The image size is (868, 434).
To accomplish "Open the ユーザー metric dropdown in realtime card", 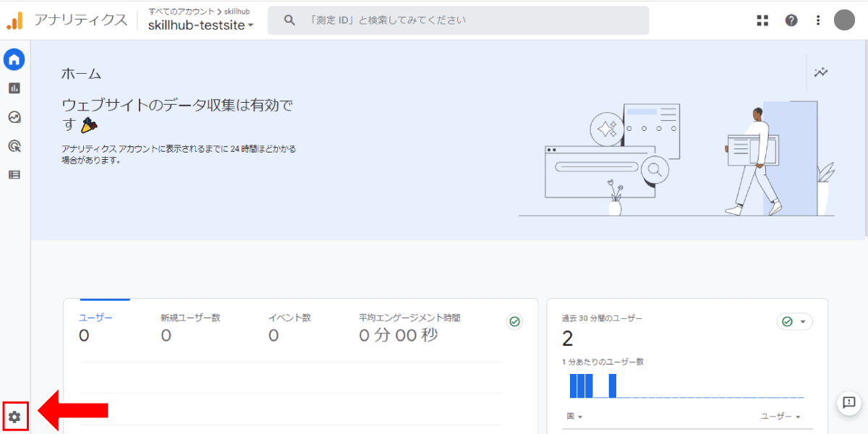I will click(780, 417).
